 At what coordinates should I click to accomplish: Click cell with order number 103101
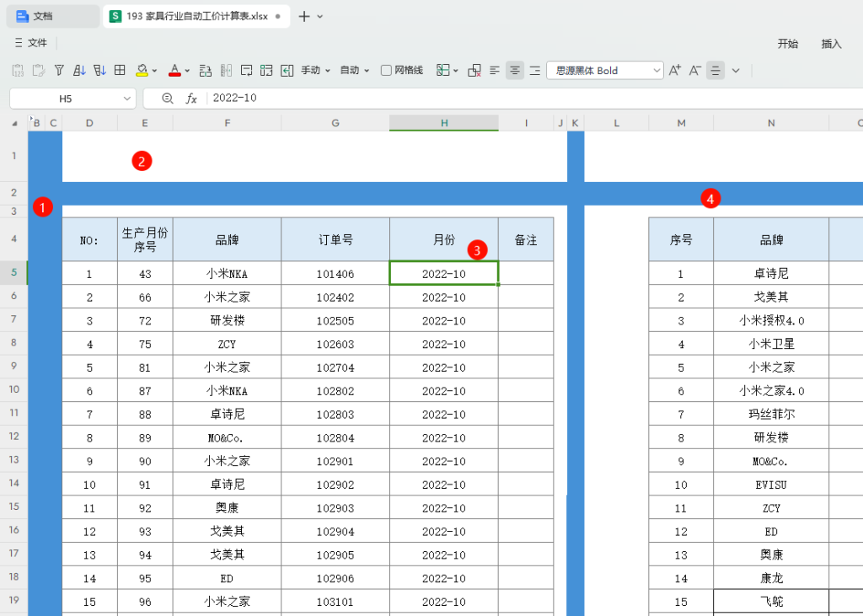coord(335,602)
